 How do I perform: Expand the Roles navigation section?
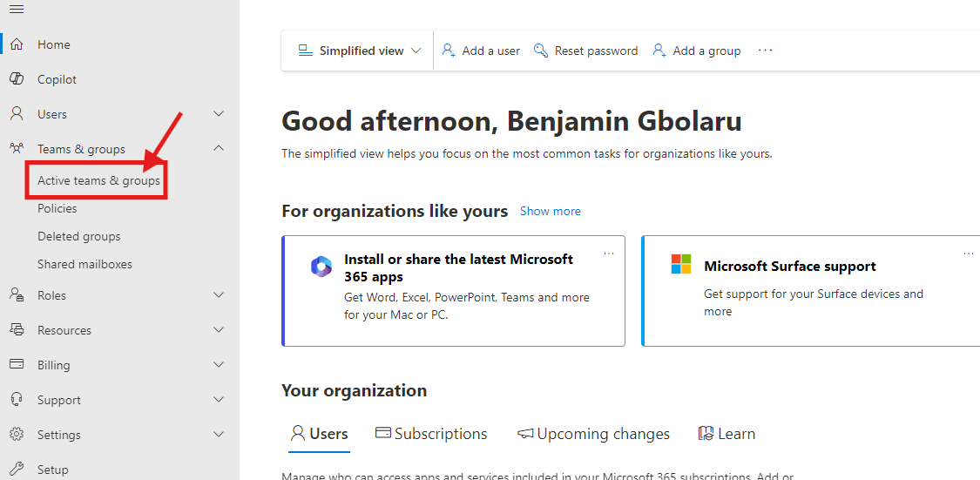219,295
